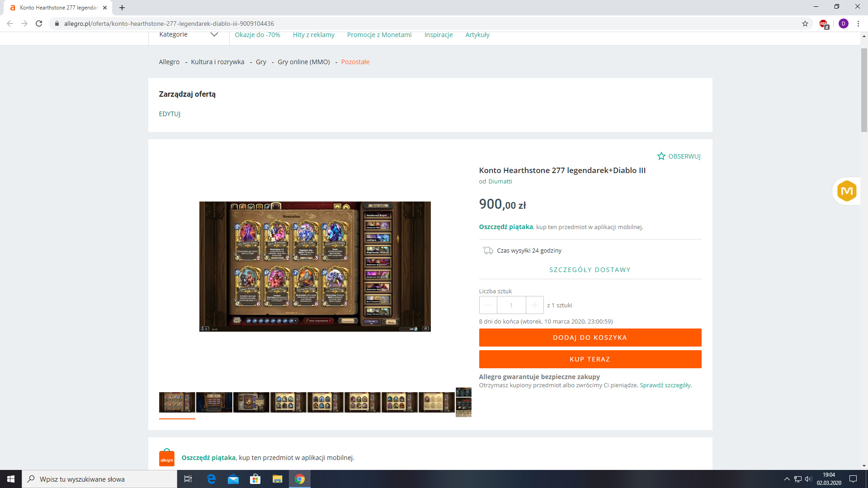The width and height of the screenshot is (868, 488).
Task: Click EDYTUJ to edit the offer
Action: [x=170, y=114]
